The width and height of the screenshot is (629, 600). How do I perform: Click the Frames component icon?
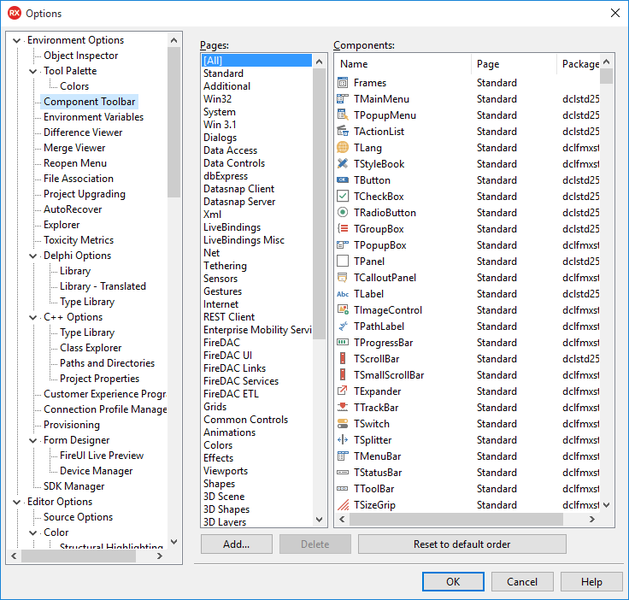coord(343,83)
